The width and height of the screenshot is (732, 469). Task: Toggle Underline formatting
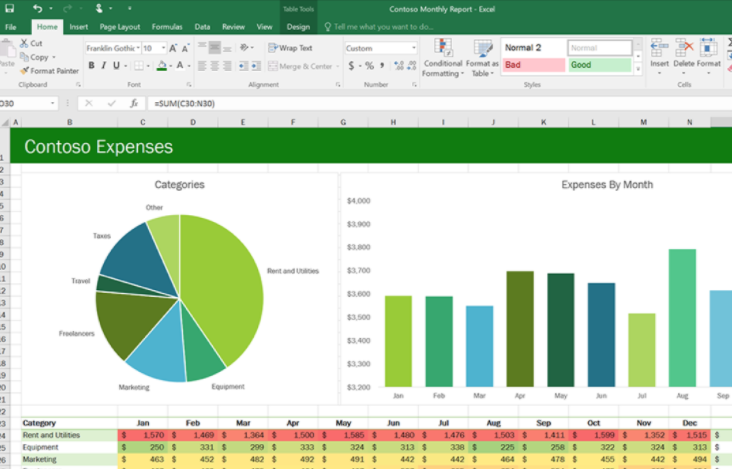[x=116, y=65]
